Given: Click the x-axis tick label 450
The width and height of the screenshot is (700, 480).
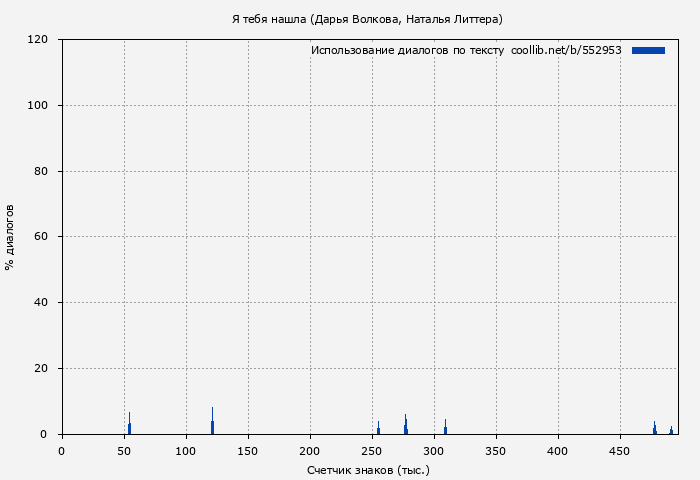Looking at the screenshot, I should [620, 451].
